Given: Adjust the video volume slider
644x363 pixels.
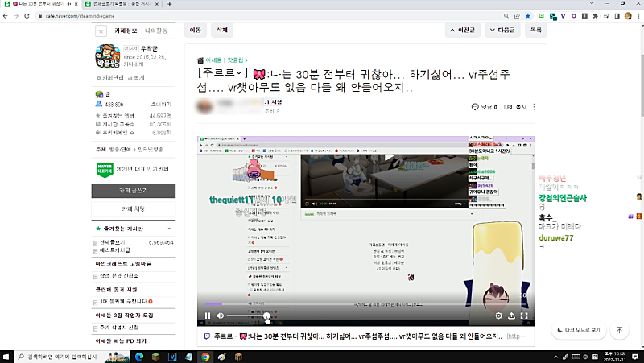Looking at the screenshot, I should point(248,316).
